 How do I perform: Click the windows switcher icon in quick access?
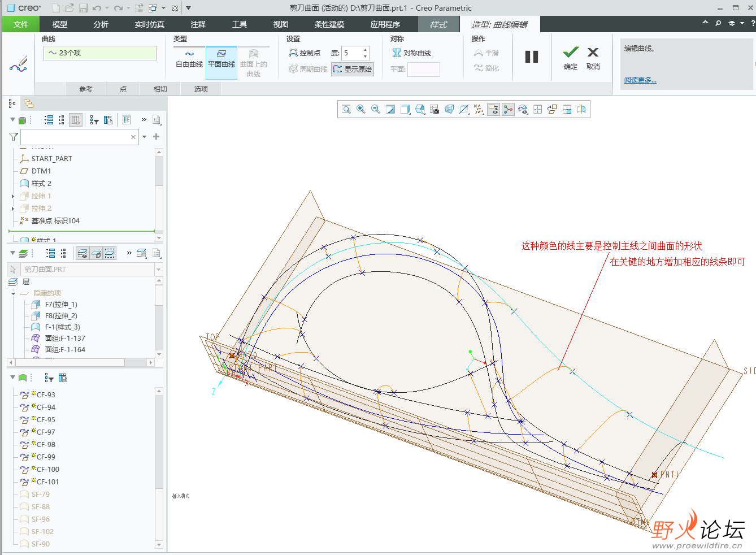[x=154, y=8]
